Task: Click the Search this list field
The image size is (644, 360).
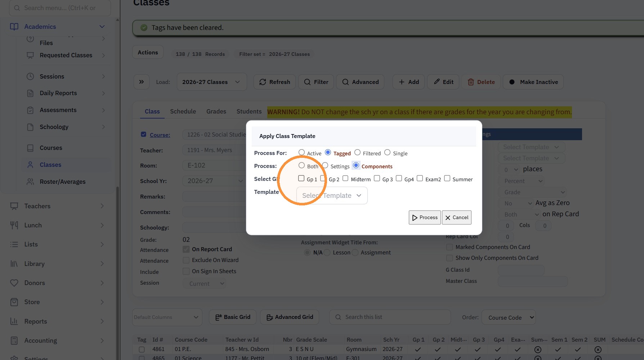Action: point(390,317)
